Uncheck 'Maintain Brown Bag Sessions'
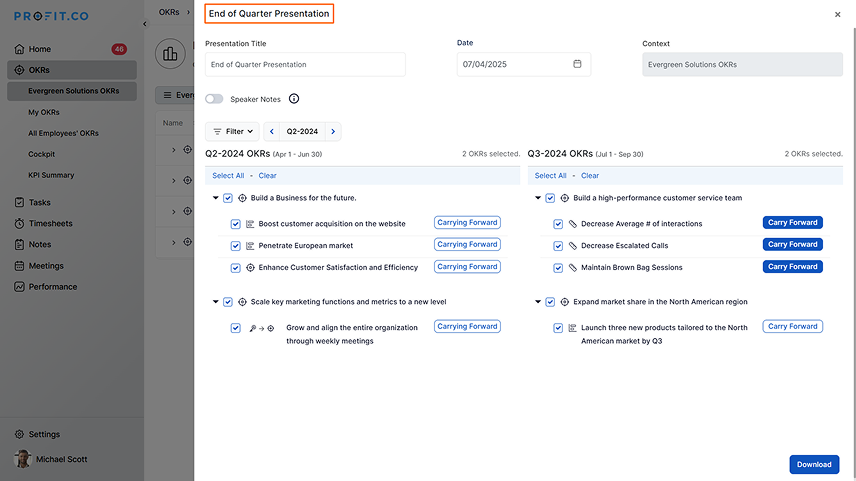Screen dimensions: 856x481 tap(558, 268)
